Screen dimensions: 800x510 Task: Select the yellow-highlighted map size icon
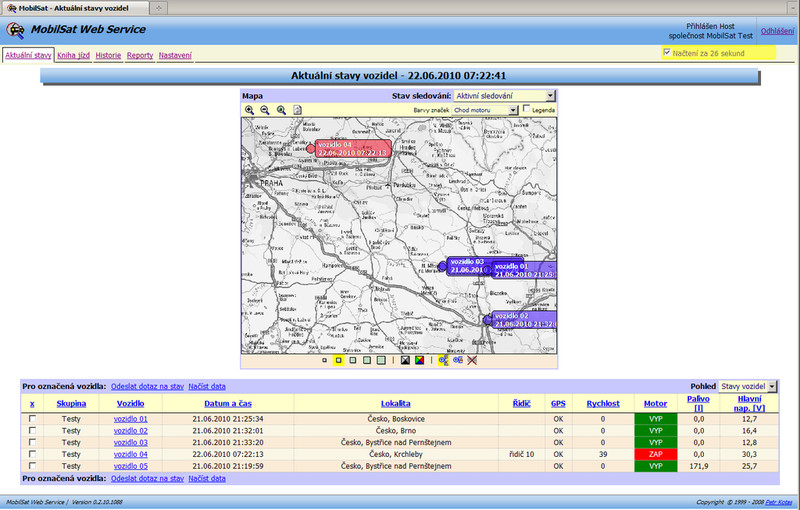pos(338,361)
